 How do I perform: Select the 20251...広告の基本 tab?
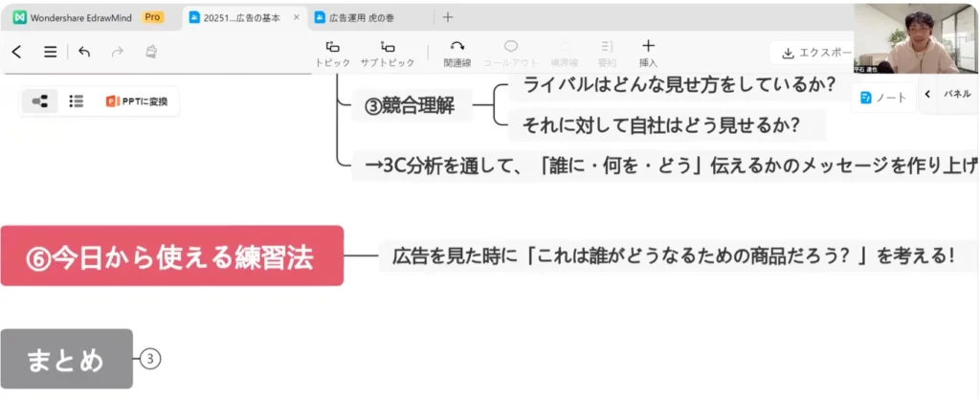point(239,17)
